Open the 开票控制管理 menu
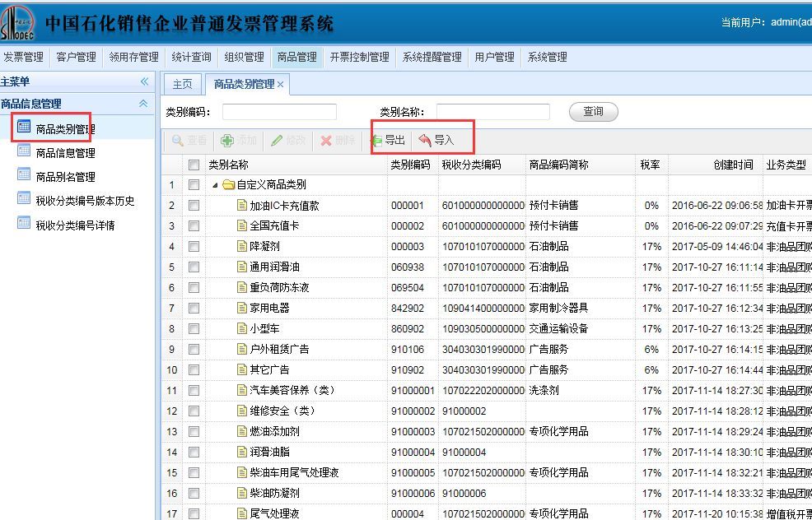812x520 pixels. coord(360,57)
